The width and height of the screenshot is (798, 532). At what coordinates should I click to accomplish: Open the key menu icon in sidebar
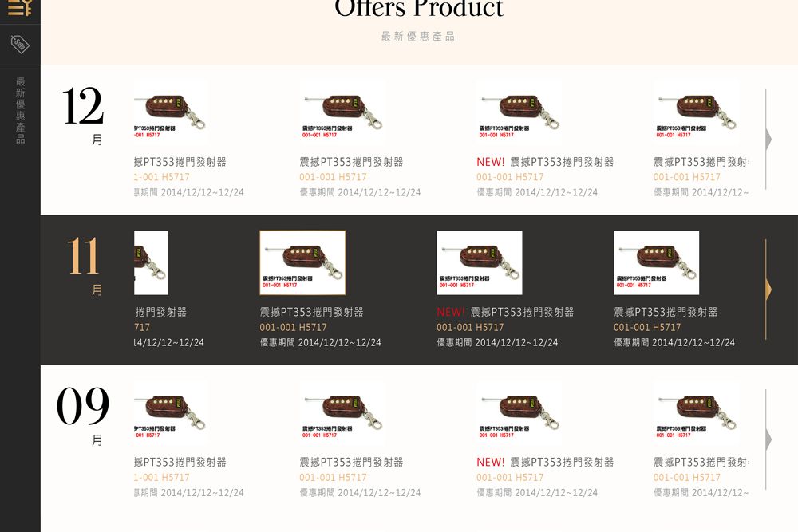tap(20, 8)
